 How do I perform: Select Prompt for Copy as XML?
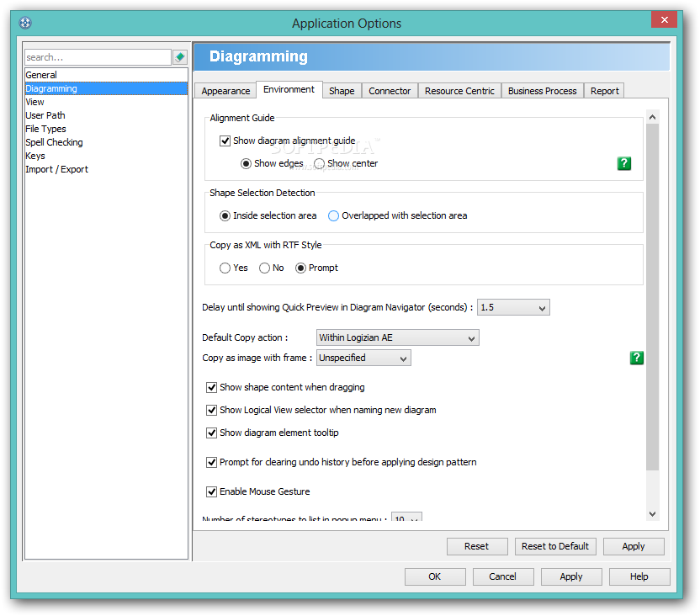tap(300, 268)
